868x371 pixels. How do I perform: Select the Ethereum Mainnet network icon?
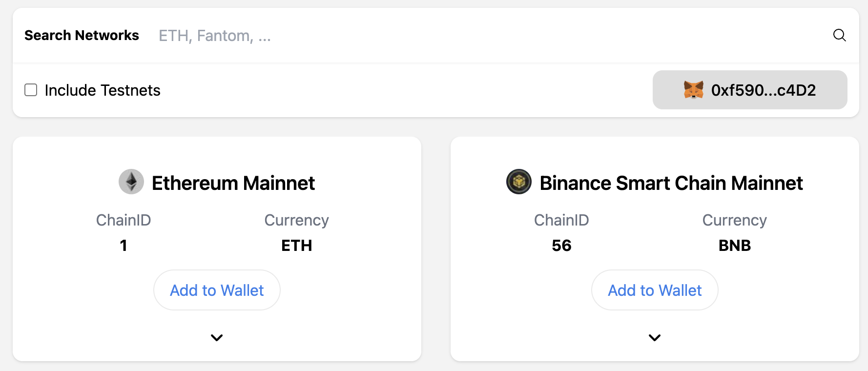point(131,182)
